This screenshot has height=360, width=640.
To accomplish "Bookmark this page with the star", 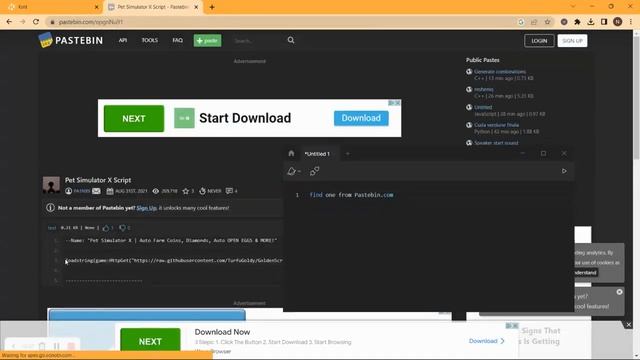I will point(547,22).
